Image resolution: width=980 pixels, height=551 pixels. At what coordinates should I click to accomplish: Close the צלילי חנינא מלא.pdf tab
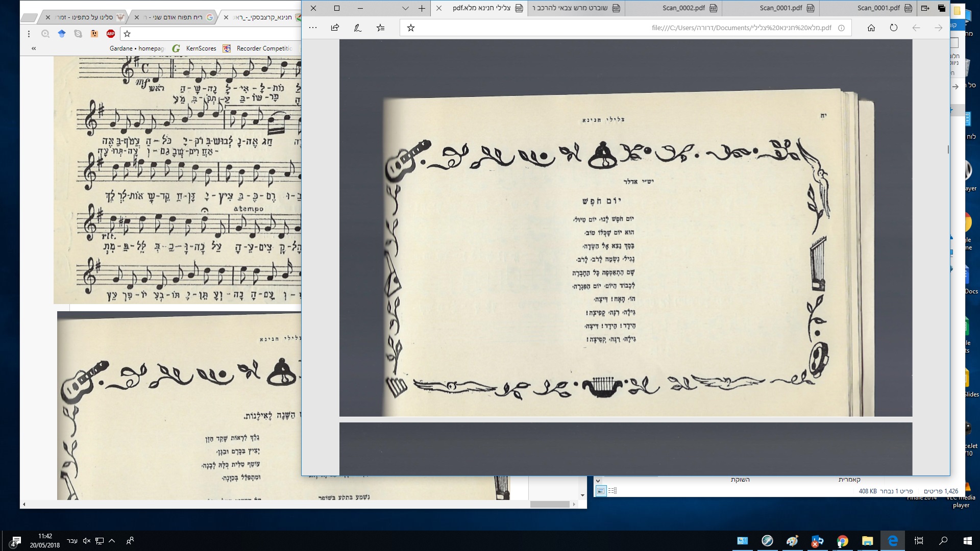pyautogui.click(x=438, y=8)
